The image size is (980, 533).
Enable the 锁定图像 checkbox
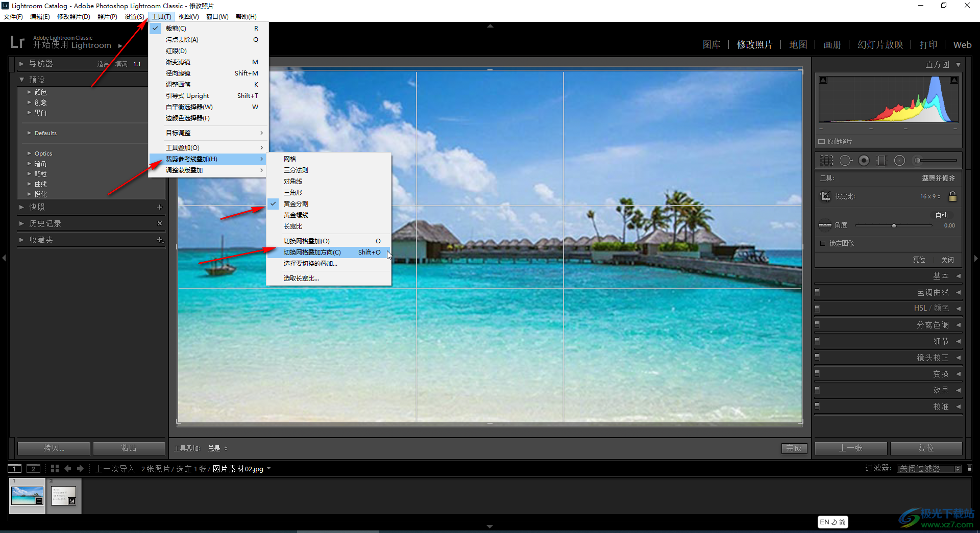pyautogui.click(x=823, y=243)
